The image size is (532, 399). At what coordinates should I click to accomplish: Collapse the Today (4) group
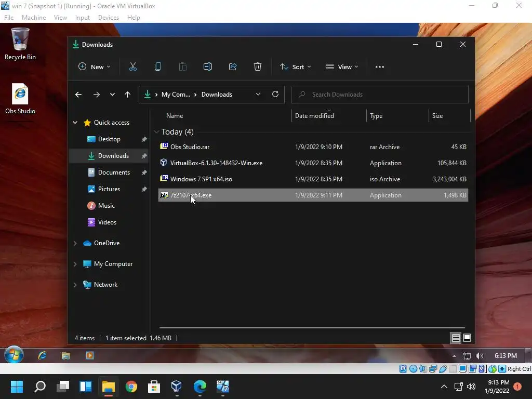tap(156, 131)
